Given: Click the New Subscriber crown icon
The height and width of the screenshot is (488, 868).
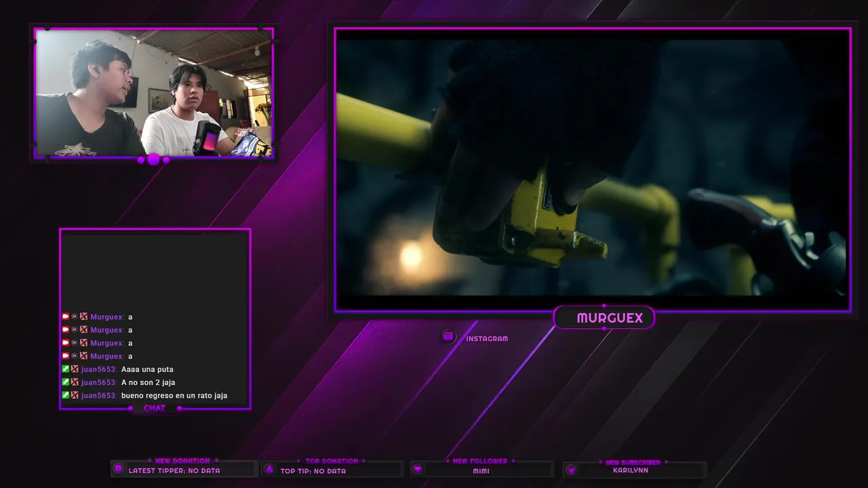Looking at the screenshot, I should coord(571,470).
